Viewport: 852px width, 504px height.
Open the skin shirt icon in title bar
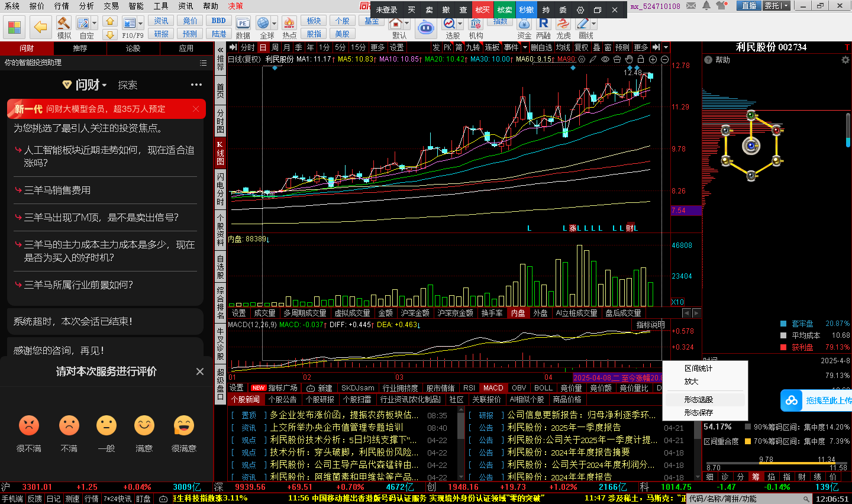[722, 6]
